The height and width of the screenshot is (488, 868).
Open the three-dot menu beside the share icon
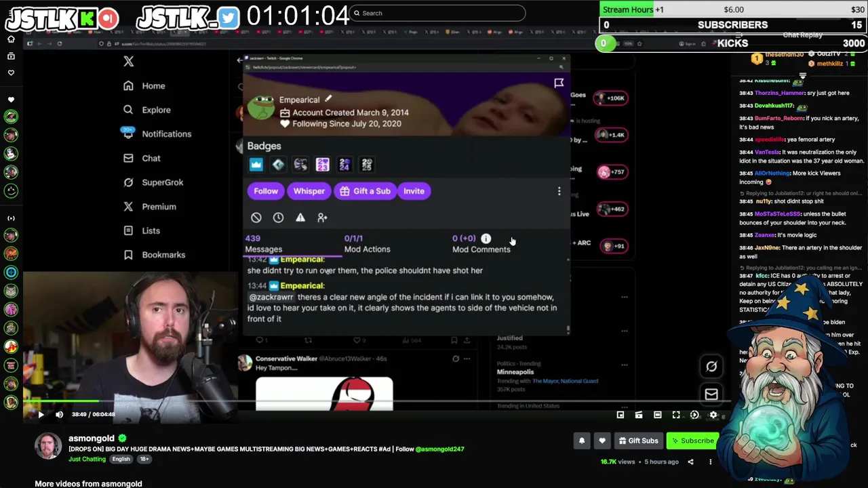pyautogui.click(x=711, y=462)
